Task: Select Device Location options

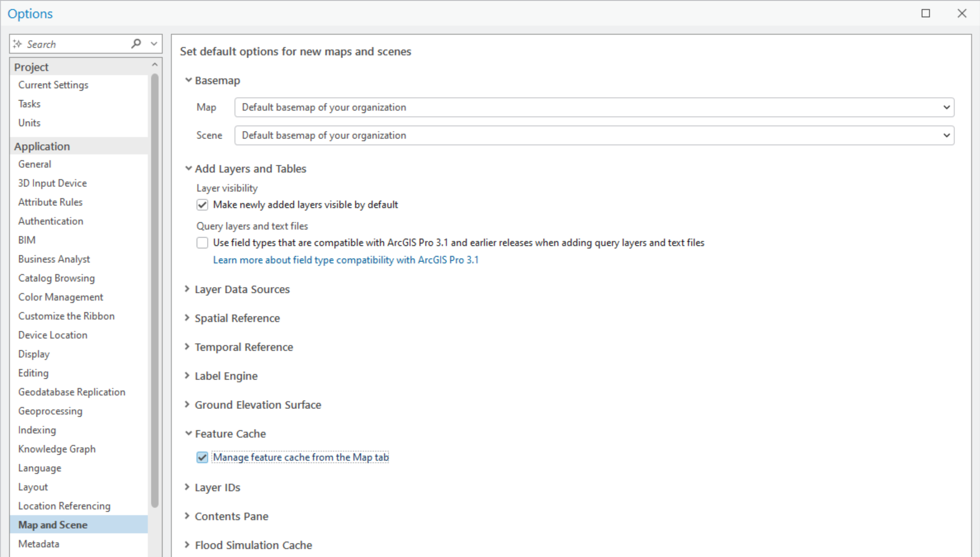Action: (x=53, y=335)
